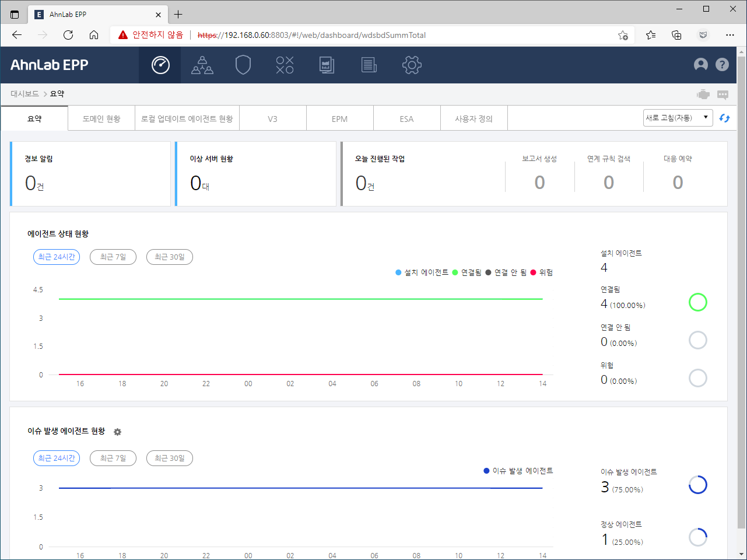Open the user account profile icon
The width and height of the screenshot is (747, 560).
(x=700, y=65)
